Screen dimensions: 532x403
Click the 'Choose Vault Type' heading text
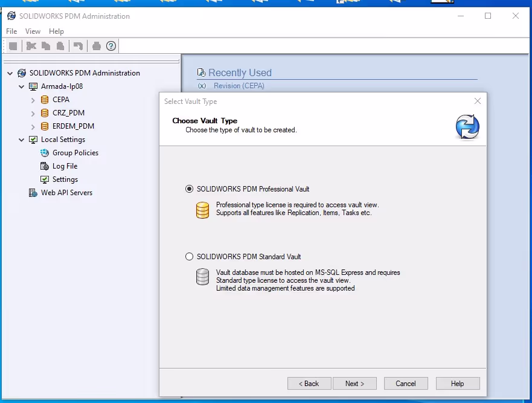coord(205,120)
